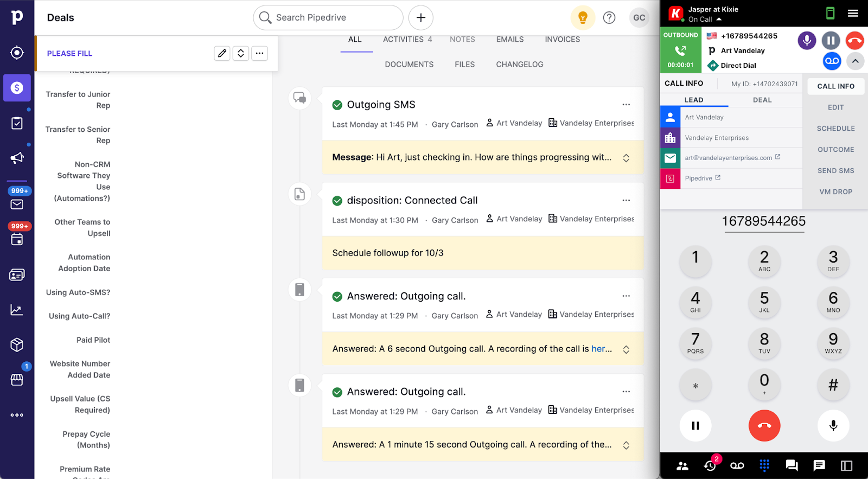Open Marketplace store icon in sidebar
868x479 pixels.
17,380
